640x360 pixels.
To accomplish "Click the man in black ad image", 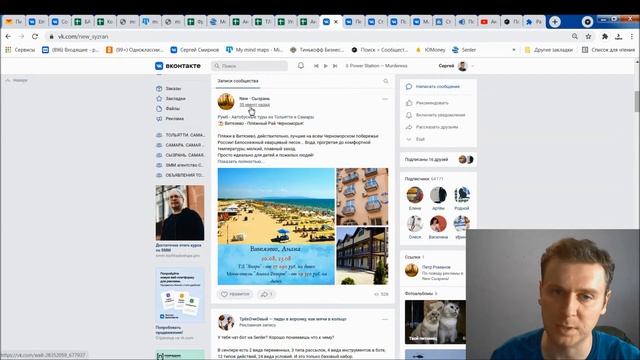I will pos(180,213).
